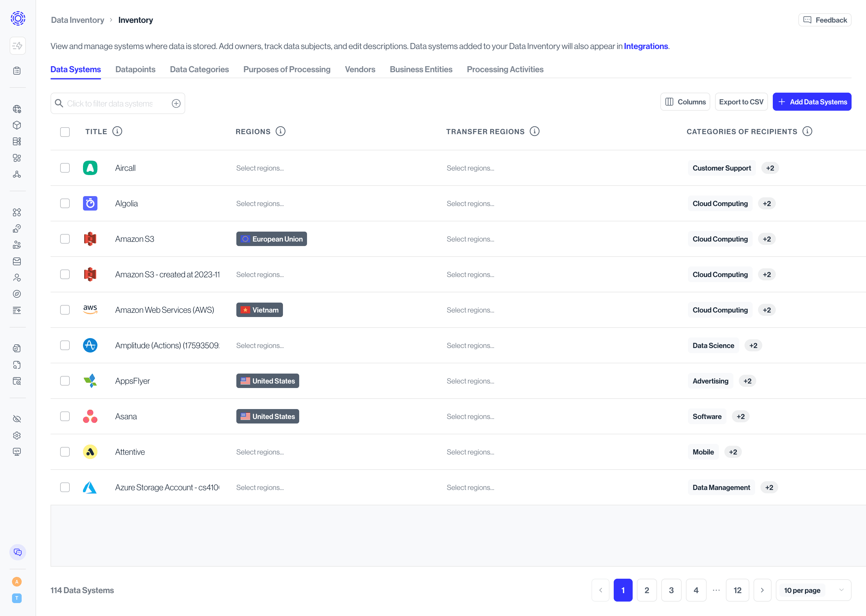This screenshot has width=866, height=616.
Task: Click the filter data systems search field
Action: 118,103
